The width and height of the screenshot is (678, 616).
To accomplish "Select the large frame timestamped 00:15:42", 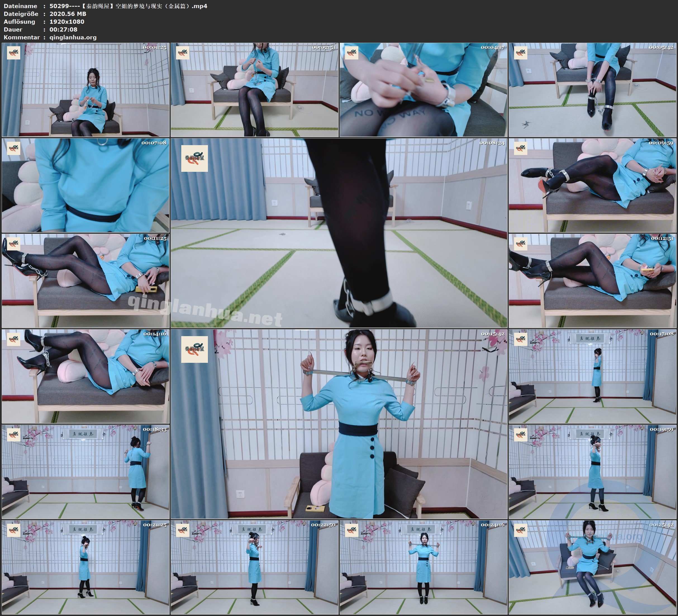I will (339, 424).
